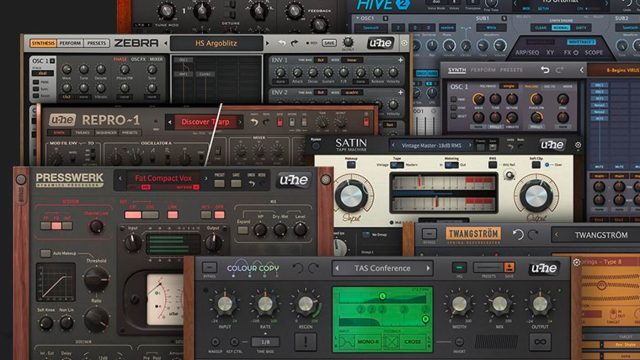Click the Colour Copy exclamation button
This screenshot has height=360, width=640.
tap(305, 342)
